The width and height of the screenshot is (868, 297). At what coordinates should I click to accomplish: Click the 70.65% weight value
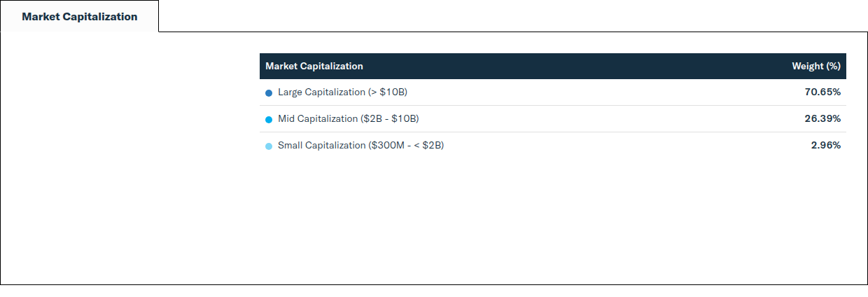(x=822, y=92)
